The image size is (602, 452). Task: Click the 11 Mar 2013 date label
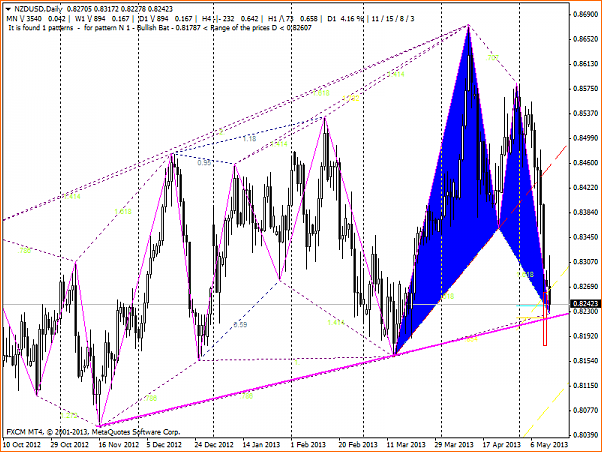coord(406,445)
